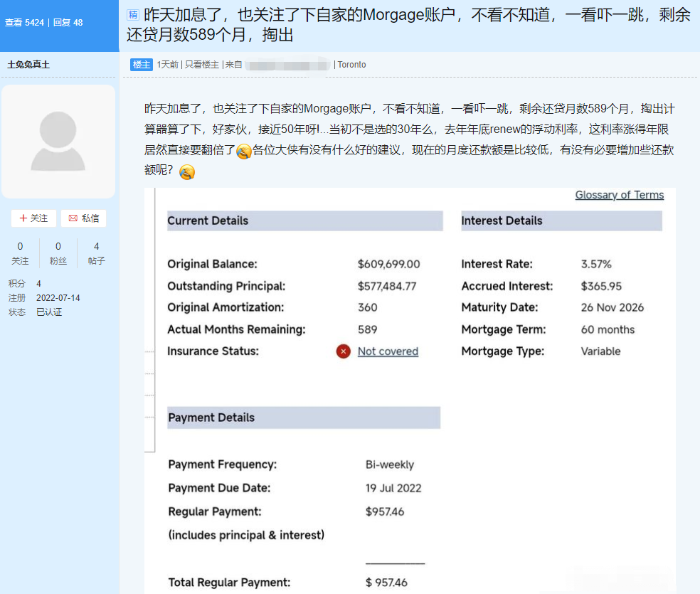Screen dimensions: 700x594
Task: Click 查看 5424 view count in the header
Action: click(x=24, y=23)
